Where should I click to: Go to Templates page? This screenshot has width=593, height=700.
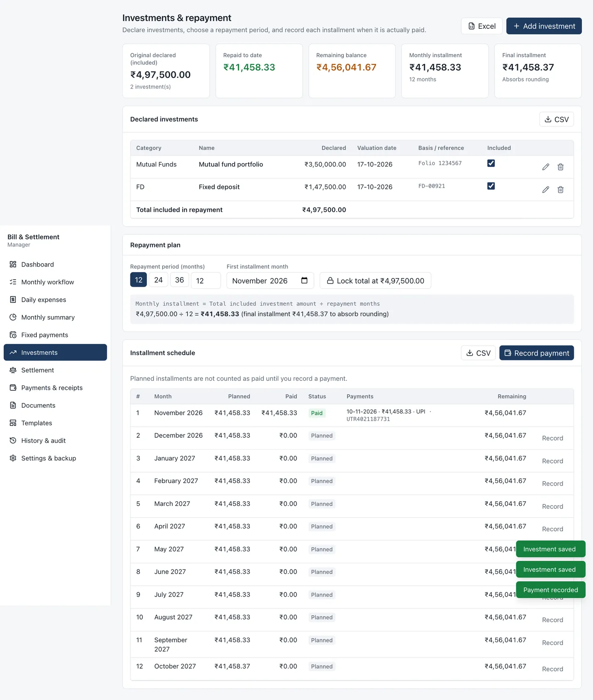tap(55, 423)
